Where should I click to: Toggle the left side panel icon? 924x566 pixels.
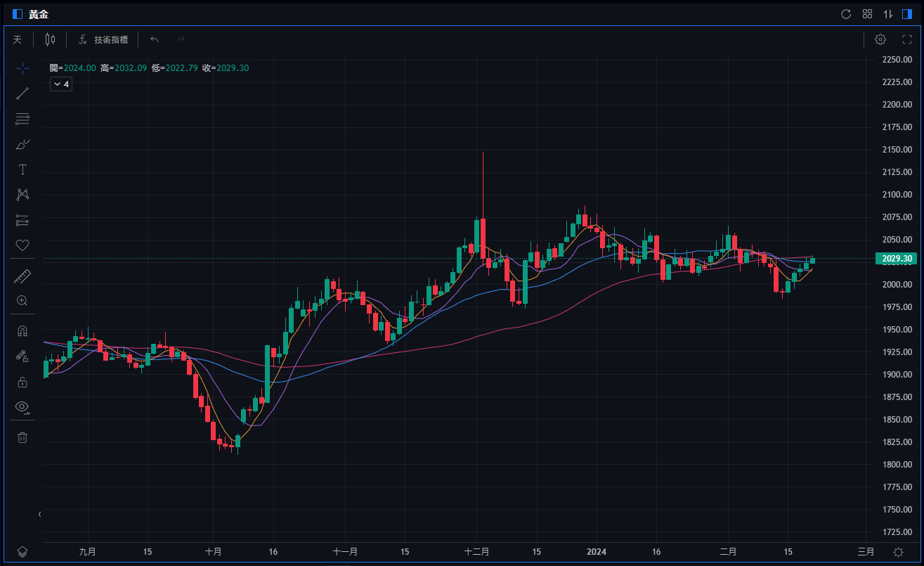(18, 14)
